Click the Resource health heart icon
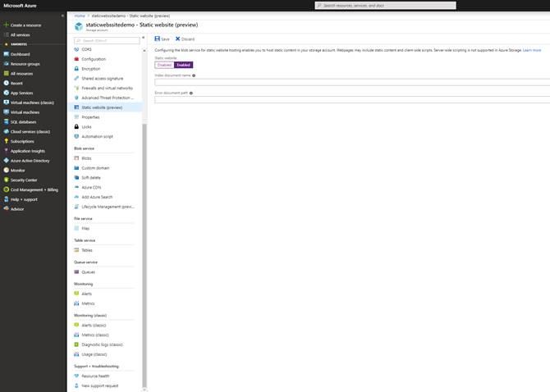Screen dimensions: 550x392 tap(76, 376)
